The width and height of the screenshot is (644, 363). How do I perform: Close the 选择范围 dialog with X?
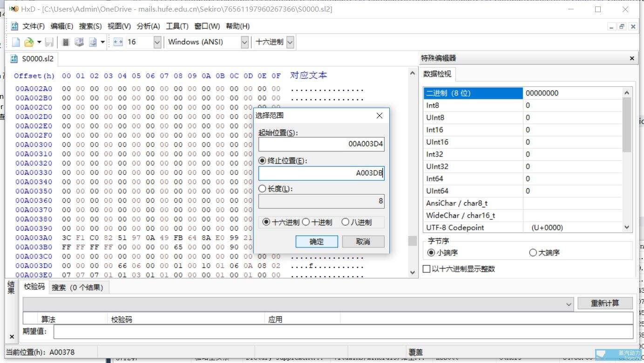(x=379, y=116)
